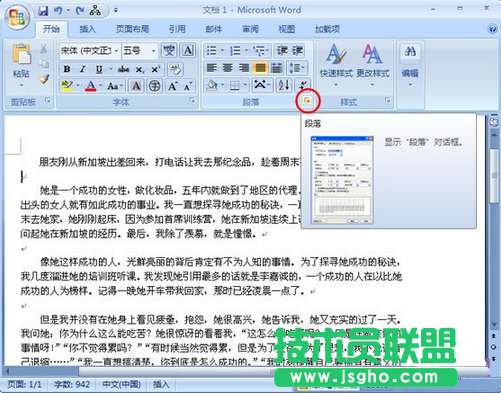The height and width of the screenshot is (393, 501).
Task: Redo the last action
Action: coord(79,11)
